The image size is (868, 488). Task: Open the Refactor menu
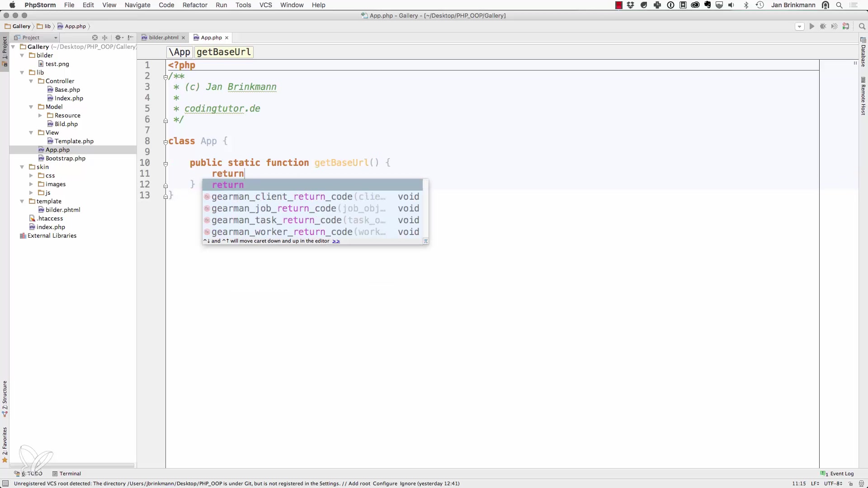[x=194, y=5]
